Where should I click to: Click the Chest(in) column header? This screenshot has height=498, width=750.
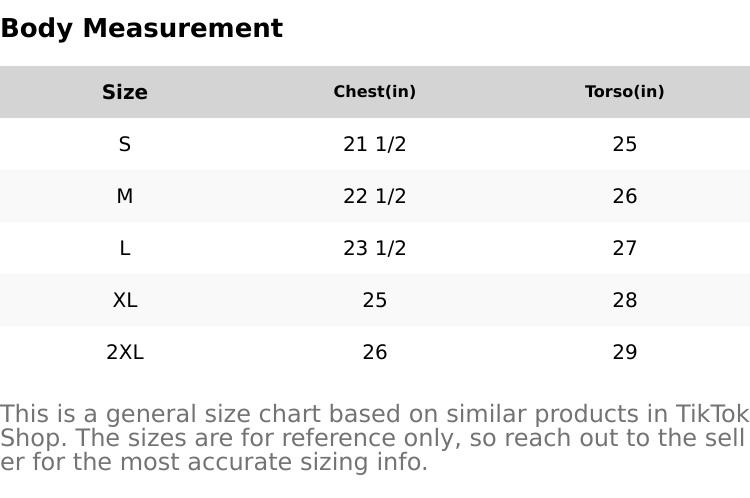click(x=375, y=92)
